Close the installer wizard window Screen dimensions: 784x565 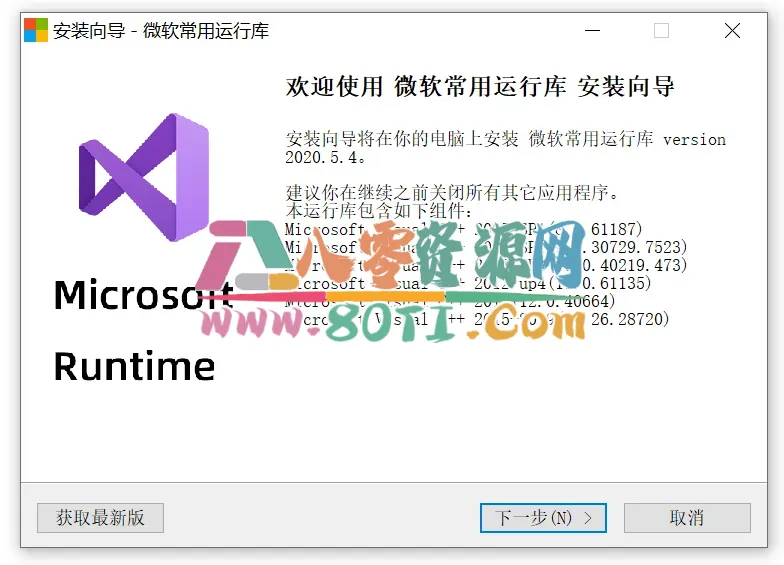pyautogui.click(x=732, y=30)
